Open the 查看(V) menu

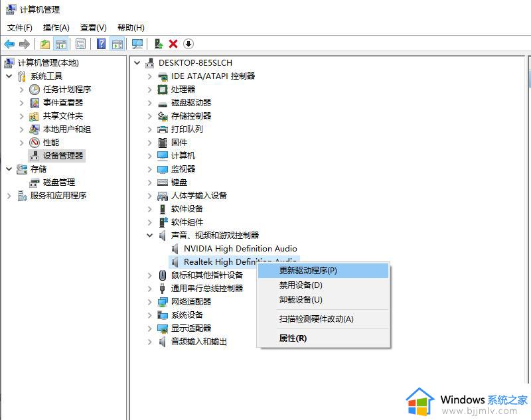93,27
